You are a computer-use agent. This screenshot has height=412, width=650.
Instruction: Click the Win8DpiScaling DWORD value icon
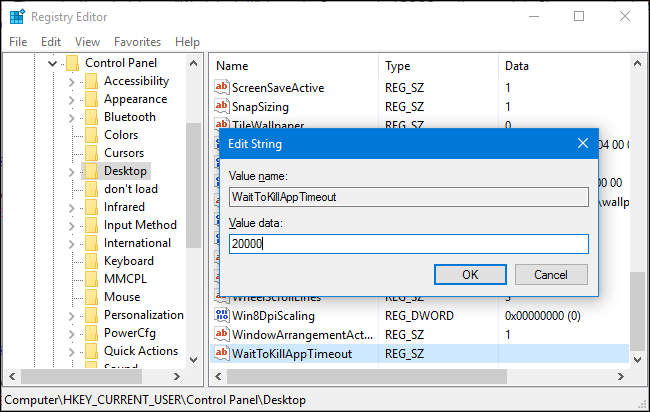[222, 316]
